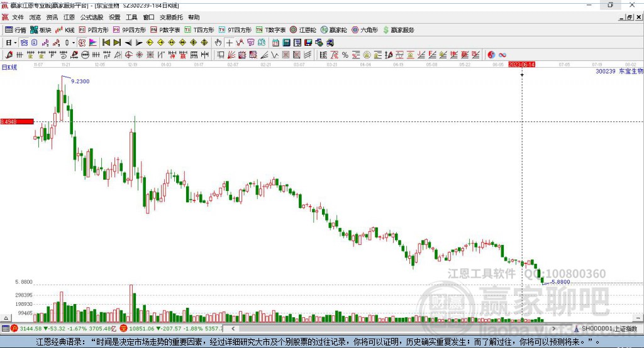Click the minus button at bottom right
Screen dimensions: 644x348
[638, 318]
